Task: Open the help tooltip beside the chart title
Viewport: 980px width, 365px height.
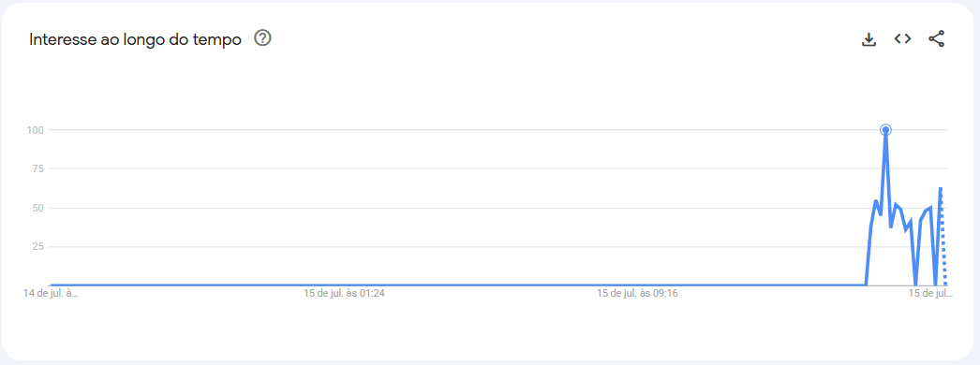Action: [x=262, y=38]
